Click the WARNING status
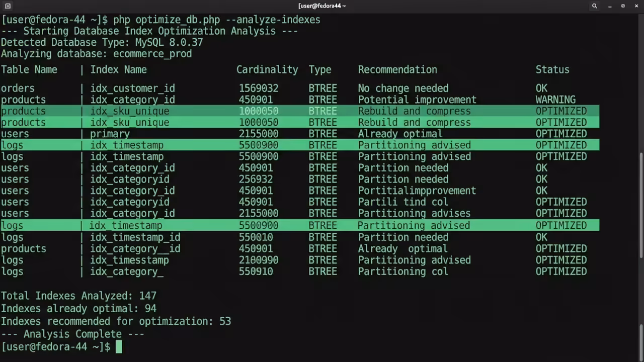This screenshot has height=362, width=644. click(x=555, y=100)
